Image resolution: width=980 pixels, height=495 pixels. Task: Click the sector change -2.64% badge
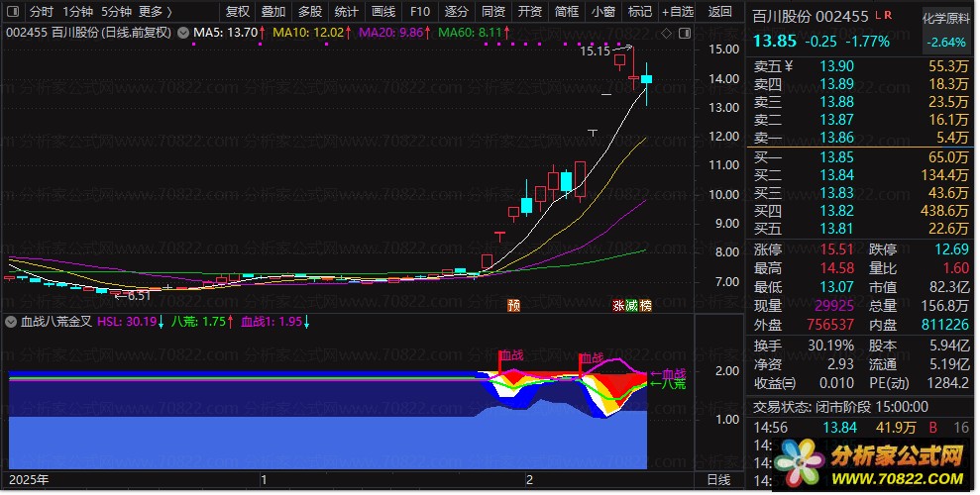pyautogui.click(x=946, y=43)
